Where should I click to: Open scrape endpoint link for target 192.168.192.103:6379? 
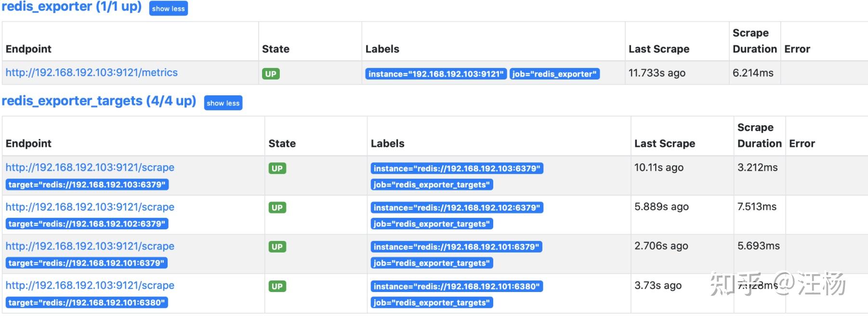point(90,167)
